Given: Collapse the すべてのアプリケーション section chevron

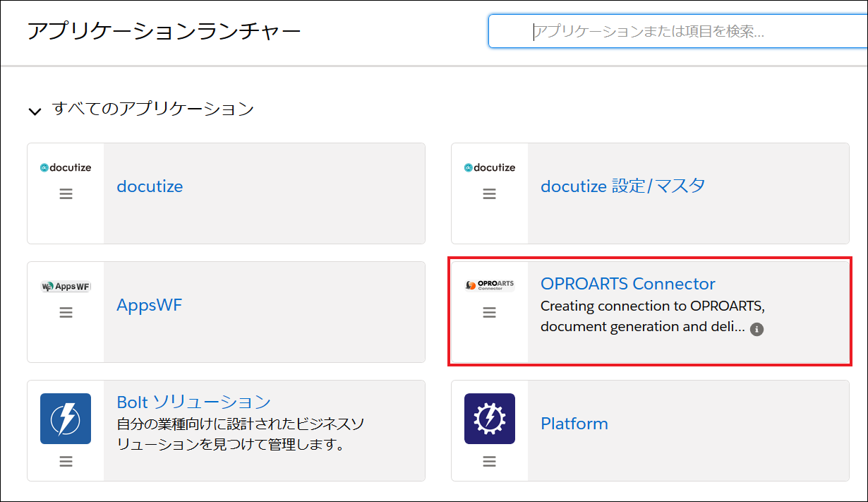Looking at the screenshot, I should [x=34, y=111].
